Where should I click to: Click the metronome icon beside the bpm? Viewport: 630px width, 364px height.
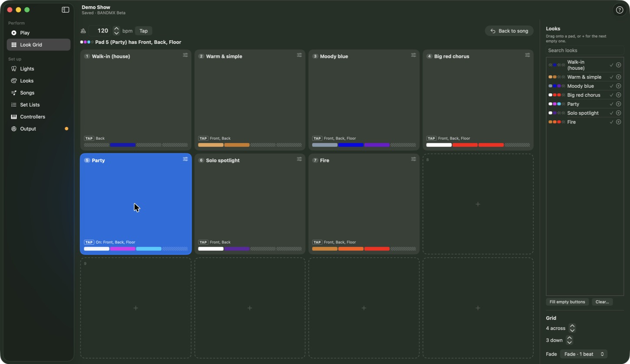83,31
